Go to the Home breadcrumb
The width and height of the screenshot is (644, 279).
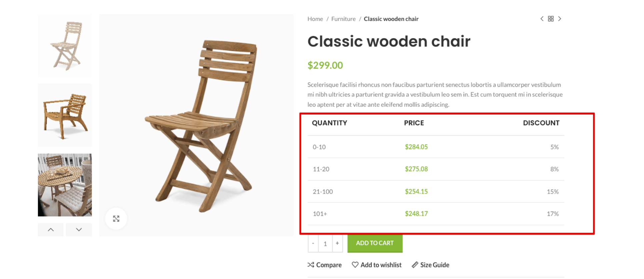coord(315,19)
